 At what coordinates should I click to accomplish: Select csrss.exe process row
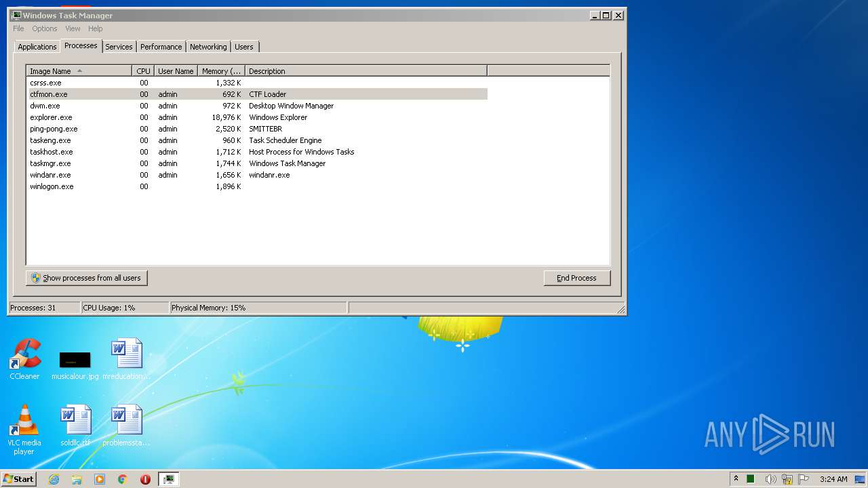pos(257,83)
